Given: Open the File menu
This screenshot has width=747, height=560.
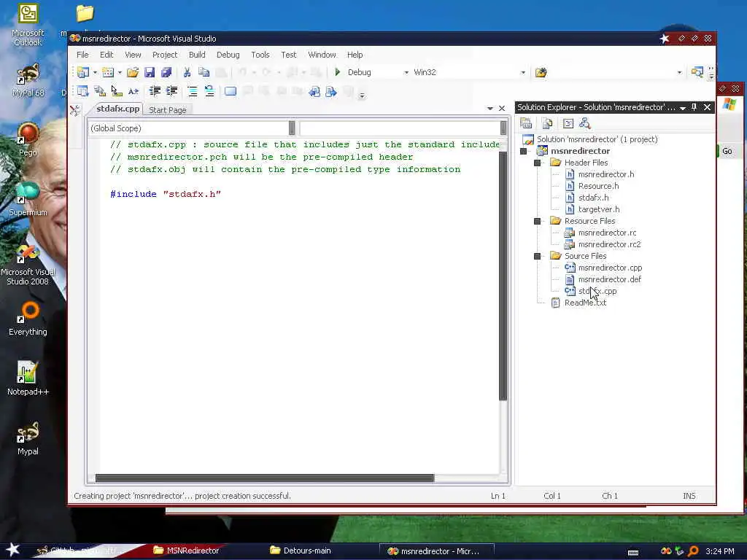Looking at the screenshot, I should 82,55.
